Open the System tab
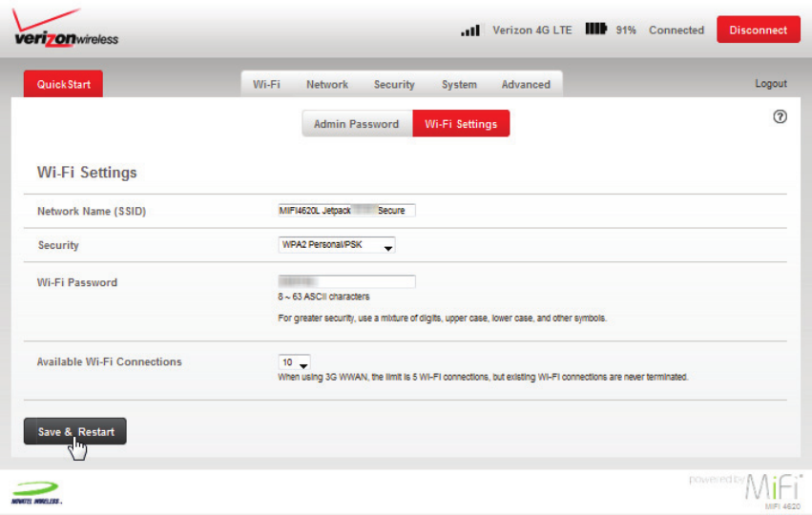Image resolution: width=812 pixels, height=515 pixels. click(x=459, y=84)
